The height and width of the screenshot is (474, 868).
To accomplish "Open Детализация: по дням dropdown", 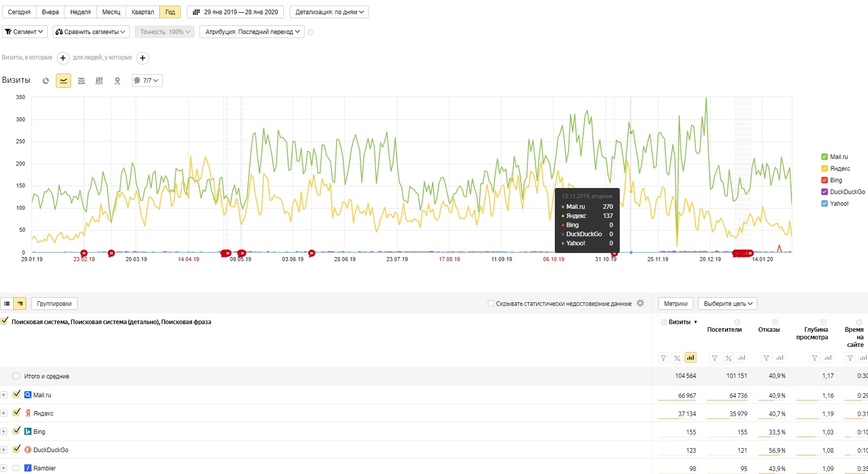I will pyautogui.click(x=329, y=12).
